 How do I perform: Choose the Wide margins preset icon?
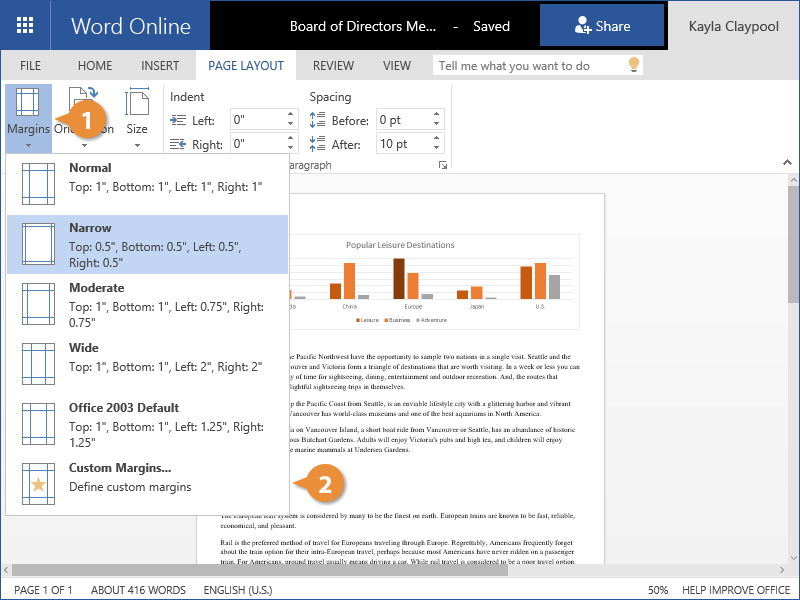coord(38,363)
